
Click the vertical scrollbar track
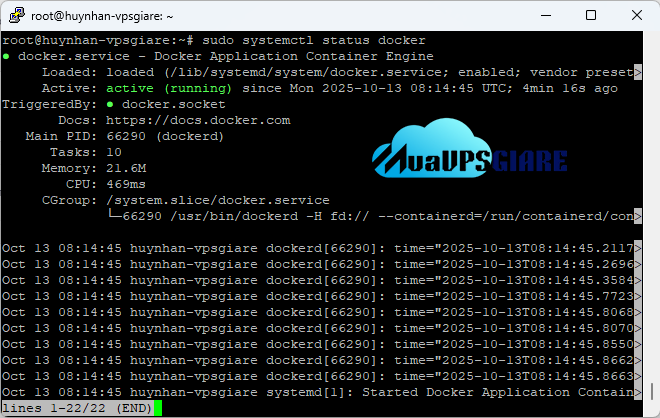click(x=651, y=220)
